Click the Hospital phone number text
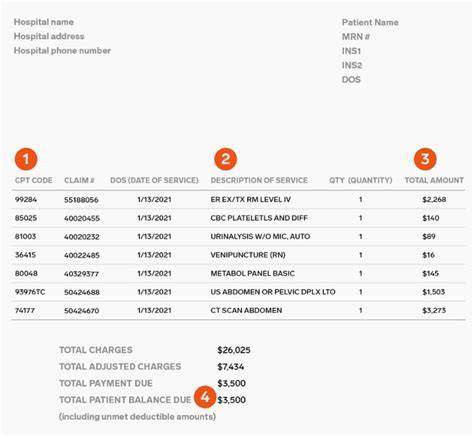This screenshot has width=474, height=437. coord(62,51)
